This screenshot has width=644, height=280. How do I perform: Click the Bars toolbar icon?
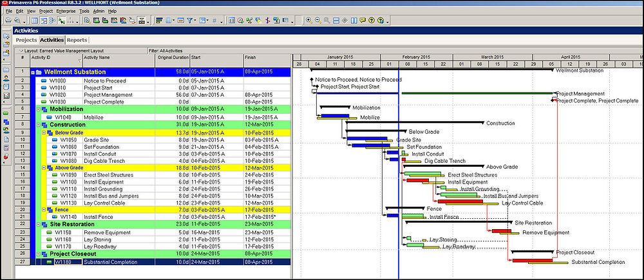click(x=160, y=20)
